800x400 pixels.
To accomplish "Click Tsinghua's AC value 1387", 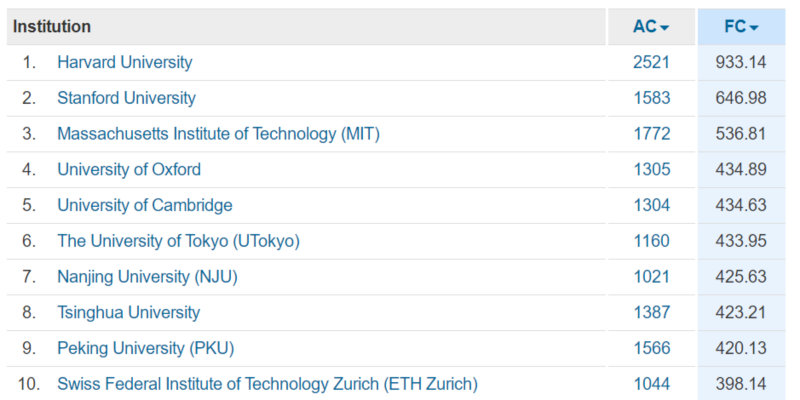I will 652,312.
